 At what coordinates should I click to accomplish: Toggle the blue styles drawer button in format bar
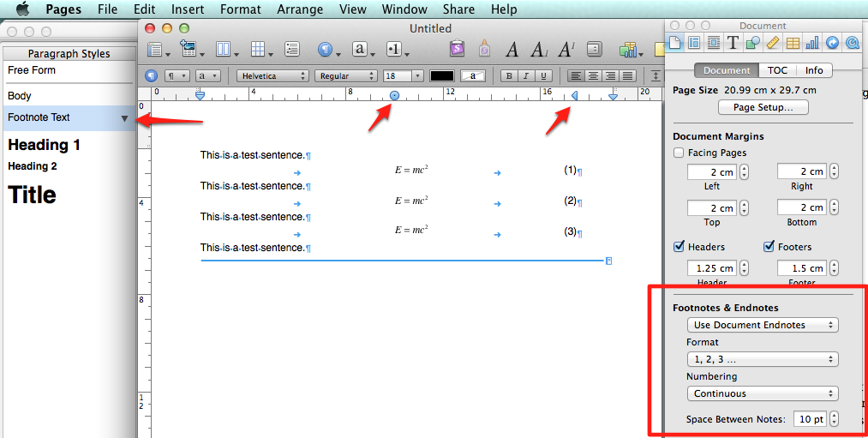coord(151,76)
